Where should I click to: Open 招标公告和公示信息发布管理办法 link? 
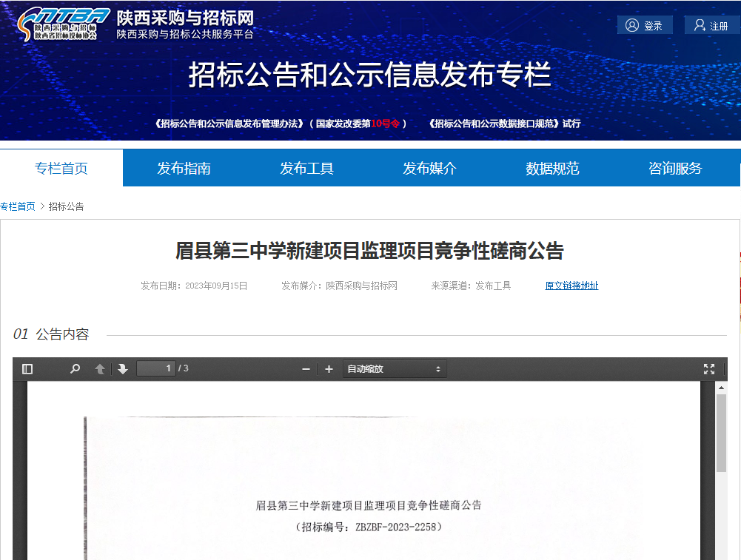[281, 124]
